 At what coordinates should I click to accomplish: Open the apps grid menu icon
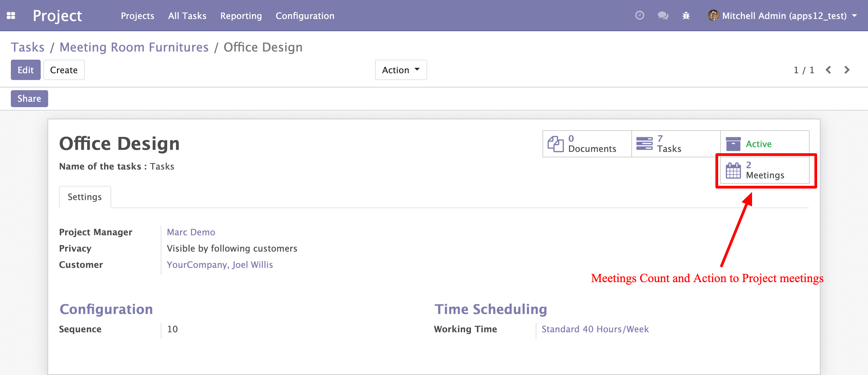pyautogui.click(x=11, y=16)
